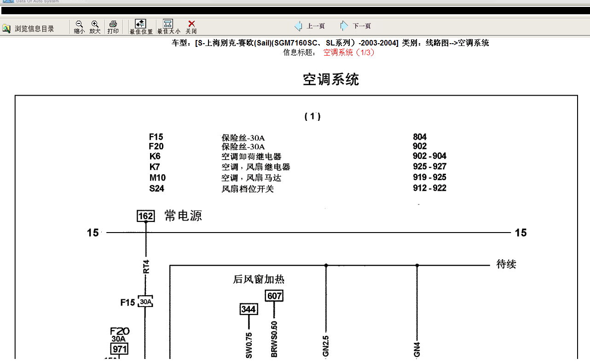Select component code F15 in legend
Screen dimensions: 590x364
[156, 137]
